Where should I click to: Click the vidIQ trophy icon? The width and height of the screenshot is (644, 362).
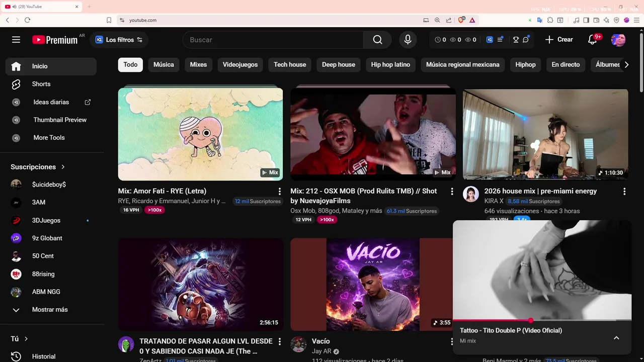click(x=516, y=40)
